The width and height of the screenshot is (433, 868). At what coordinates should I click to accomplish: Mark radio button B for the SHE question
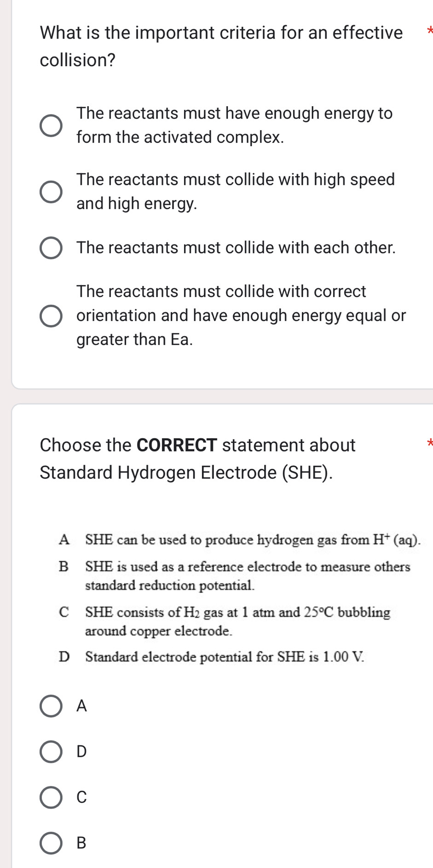tap(51, 843)
